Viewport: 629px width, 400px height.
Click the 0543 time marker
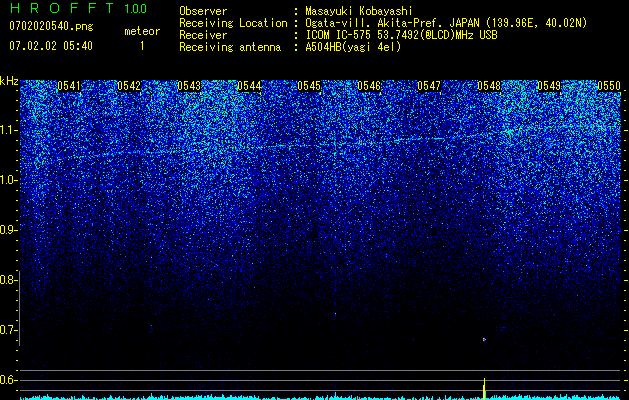pyautogui.click(x=189, y=86)
